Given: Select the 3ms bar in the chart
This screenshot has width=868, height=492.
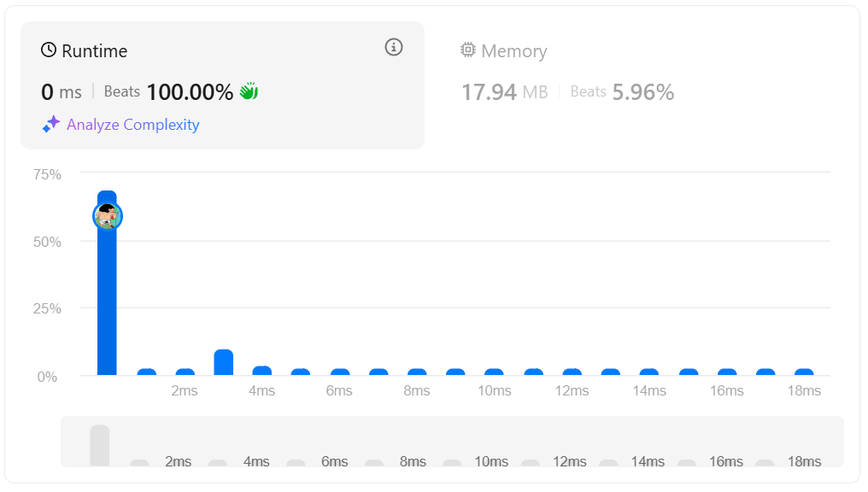Looking at the screenshot, I should 223,362.
